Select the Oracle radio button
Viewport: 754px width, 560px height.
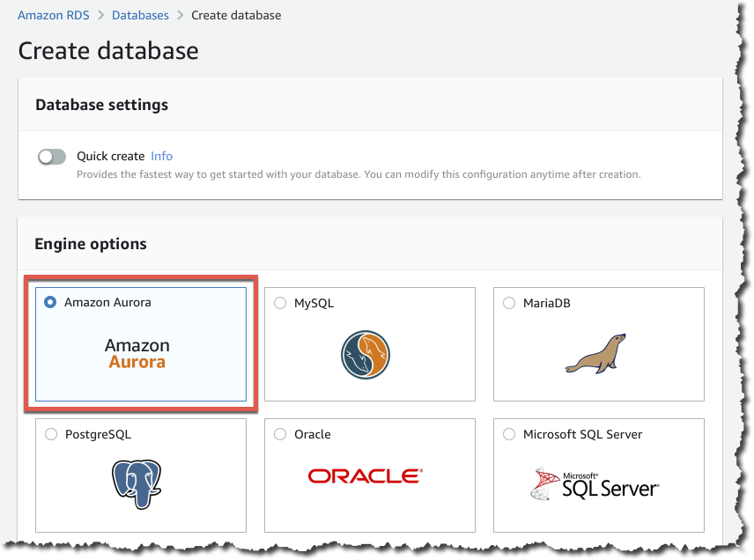coord(280,434)
